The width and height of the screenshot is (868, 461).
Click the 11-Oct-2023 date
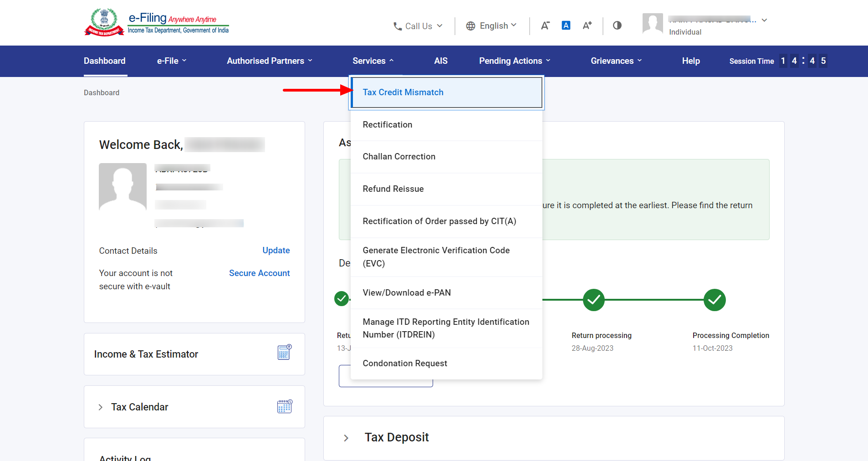click(713, 348)
